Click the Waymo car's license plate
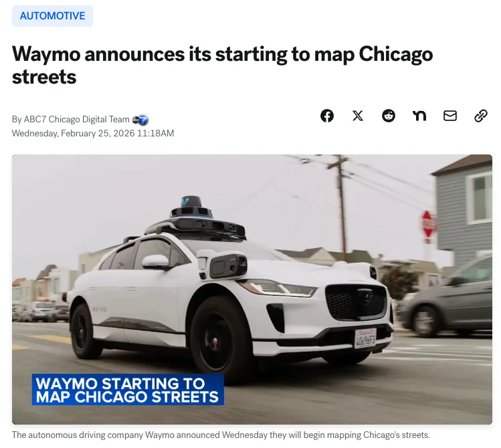The image size is (501, 448). click(x=365, y=338)
